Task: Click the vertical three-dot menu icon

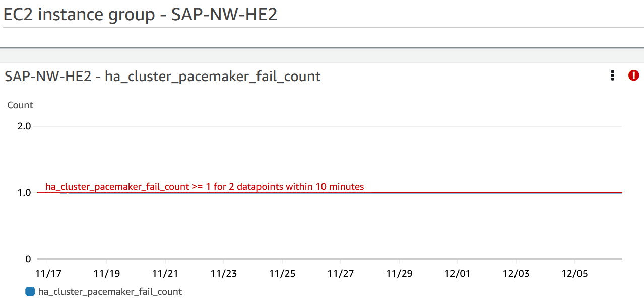Action: point(612,75)
